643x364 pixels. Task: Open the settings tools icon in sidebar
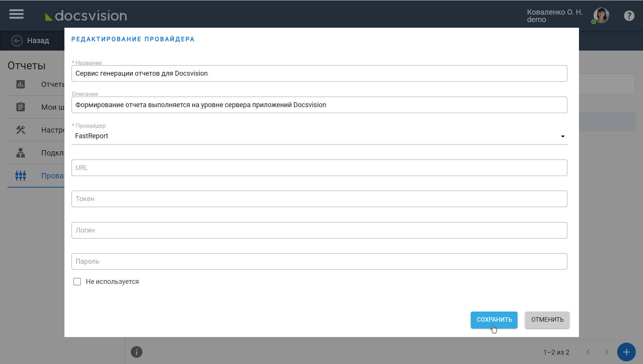tap(21, 130)
